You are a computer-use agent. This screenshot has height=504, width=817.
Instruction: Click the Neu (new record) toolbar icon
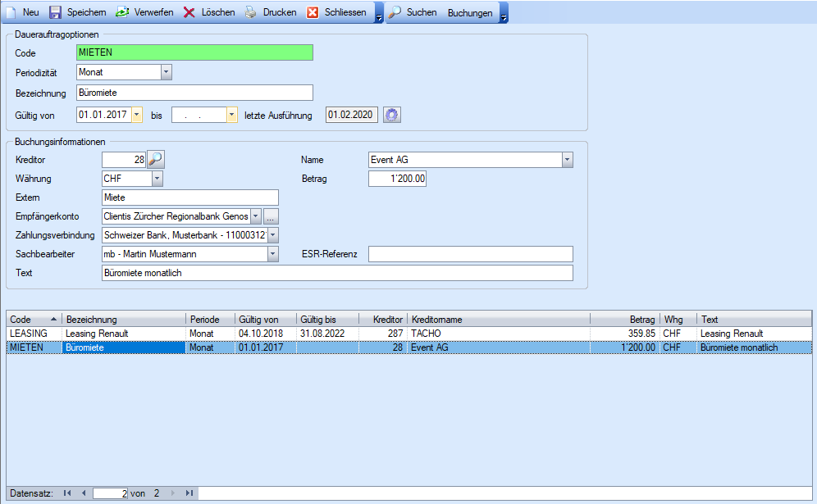[x=11, y=12]
